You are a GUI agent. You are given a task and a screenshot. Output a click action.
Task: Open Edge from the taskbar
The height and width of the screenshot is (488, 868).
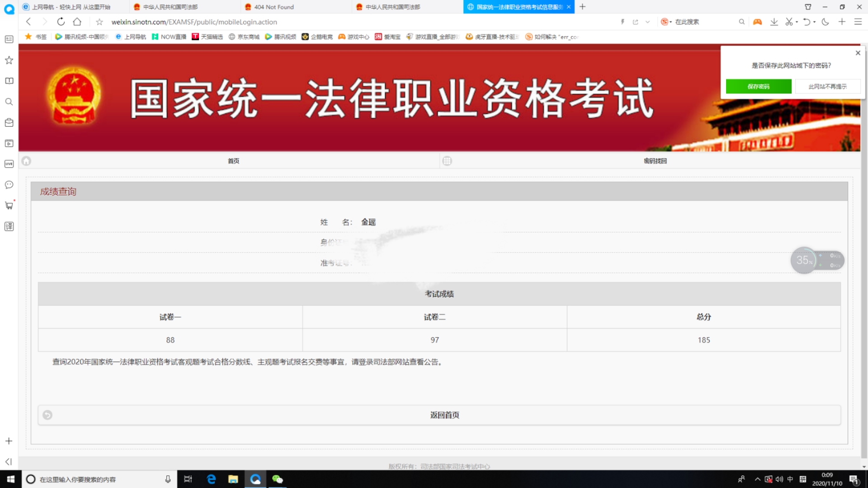pyautogui.click(x=211, y=479)
